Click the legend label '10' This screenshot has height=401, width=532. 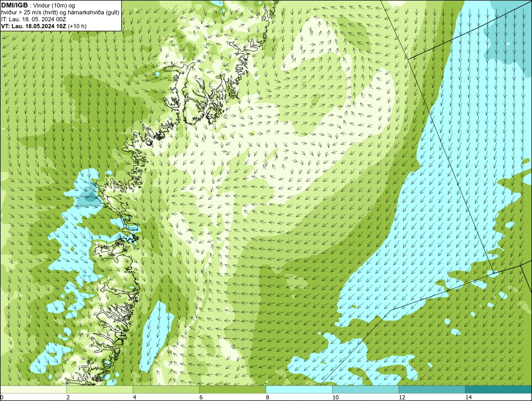point(335,397)
